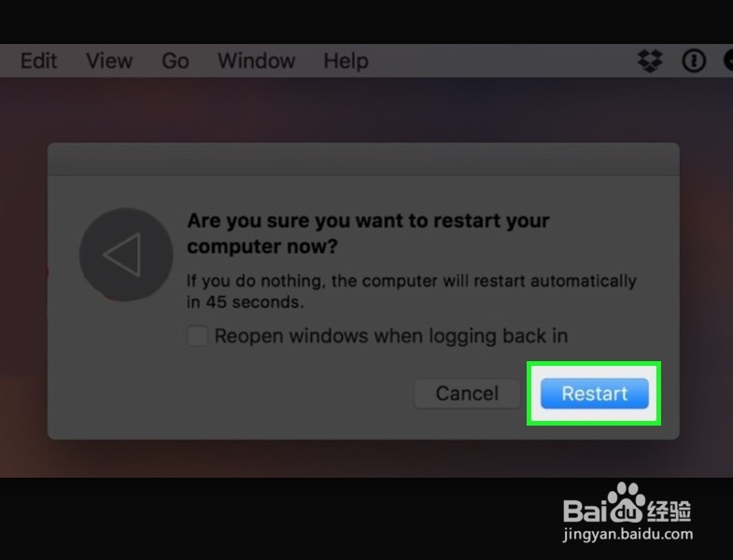Enable Reopen windows when logging back in
This screenshot has width=733, height=560.
tap(197, 336)
